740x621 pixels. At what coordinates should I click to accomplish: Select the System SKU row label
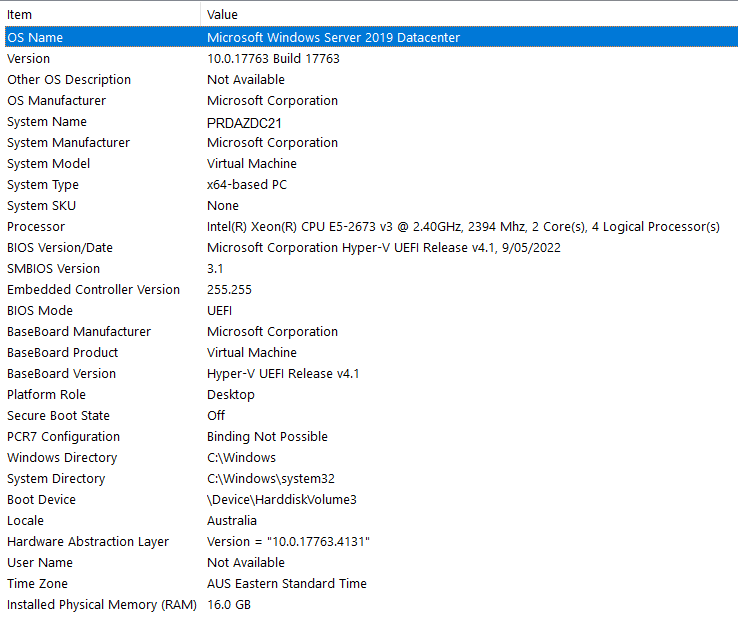(x=41, y=206)
